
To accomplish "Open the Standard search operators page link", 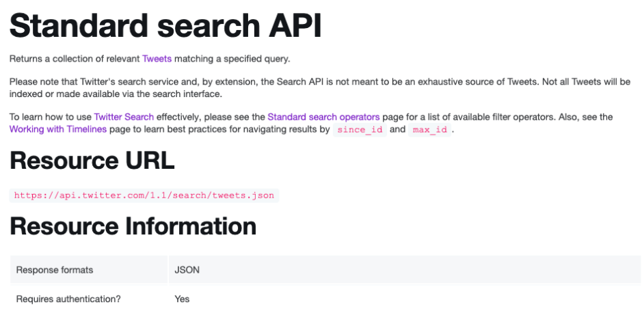I will [323, 117].
